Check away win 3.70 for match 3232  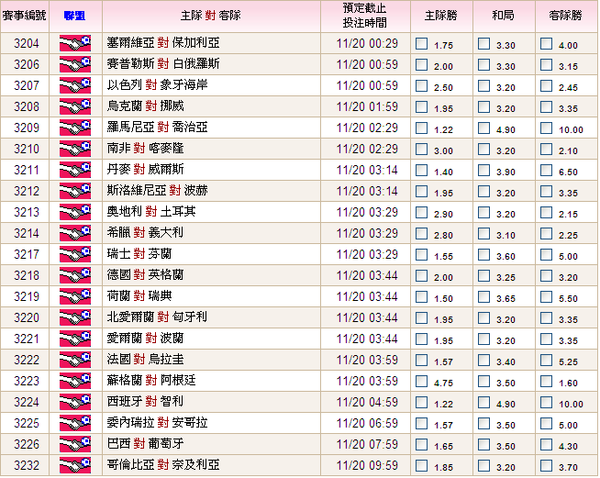546,466
